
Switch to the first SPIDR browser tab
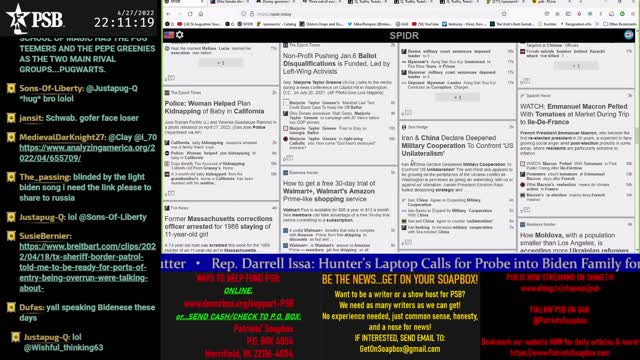(184, 2)
